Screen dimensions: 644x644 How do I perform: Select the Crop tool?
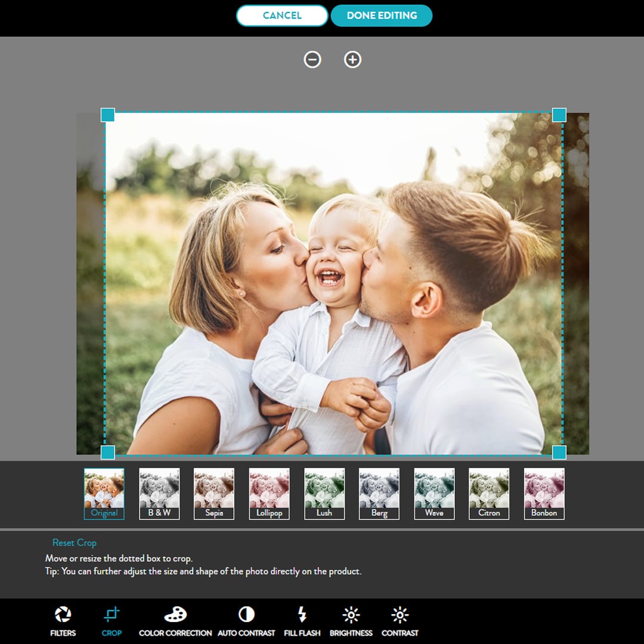click(113, 620)
